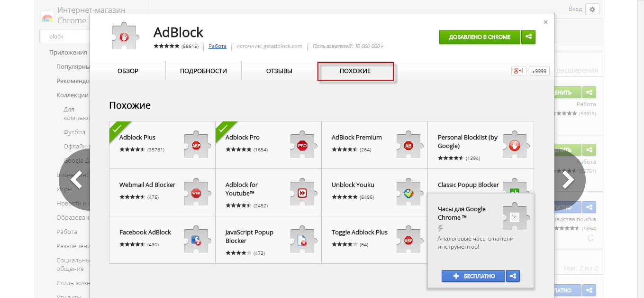
Task: Share the Часы для Google Chrome extension
Action: coord(513,276)
